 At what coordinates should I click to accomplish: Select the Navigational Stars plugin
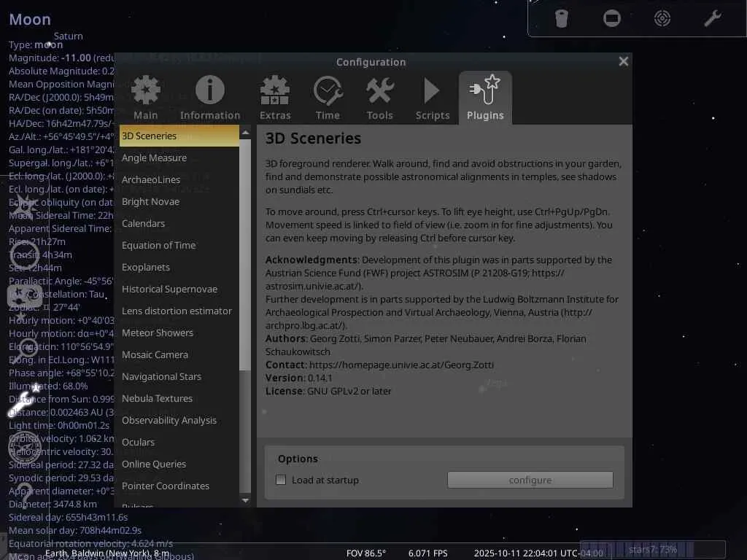tap(179, 377)
